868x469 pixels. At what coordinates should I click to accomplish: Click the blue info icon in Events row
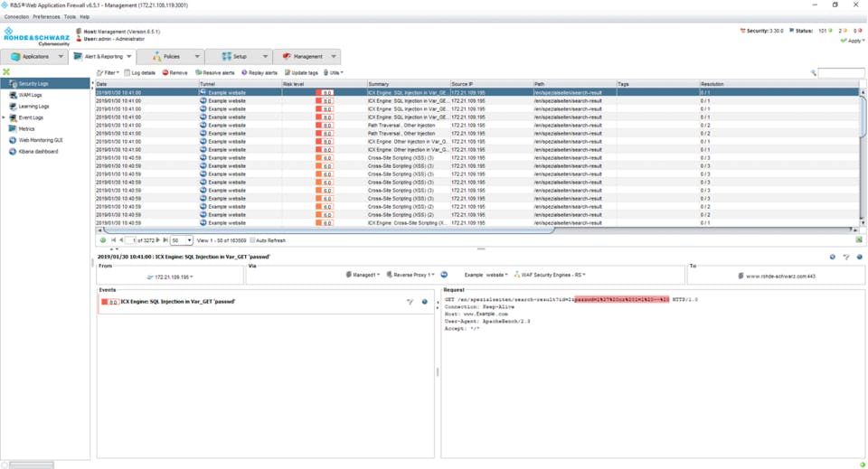[x=425, y=302]
